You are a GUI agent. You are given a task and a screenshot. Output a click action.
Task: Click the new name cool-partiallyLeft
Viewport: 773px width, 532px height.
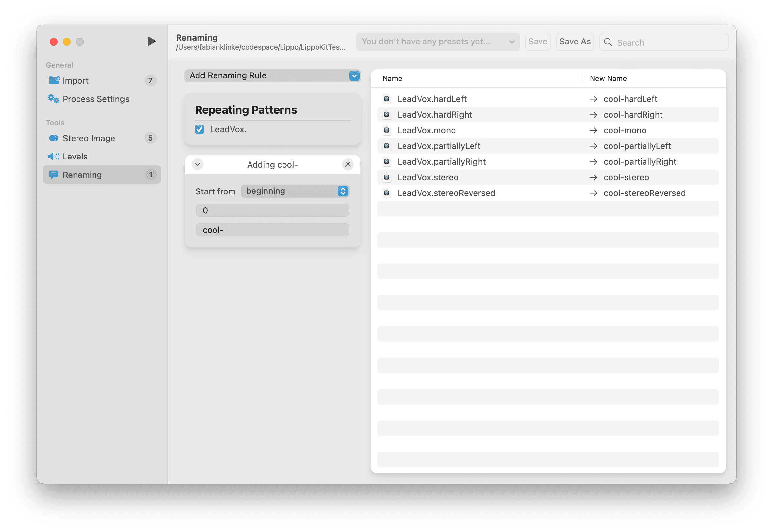tap(637, 146)
